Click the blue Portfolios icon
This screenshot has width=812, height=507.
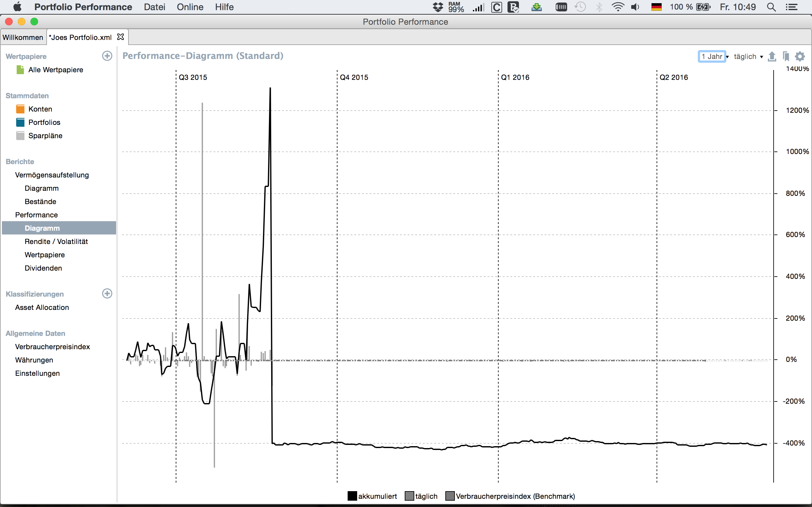pyautogui.click(x=21, y=122)
